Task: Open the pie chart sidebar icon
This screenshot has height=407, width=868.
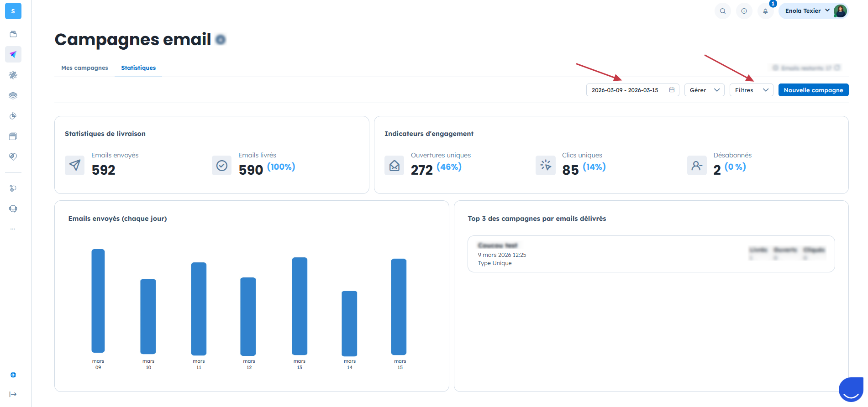Action: [13, 116]
